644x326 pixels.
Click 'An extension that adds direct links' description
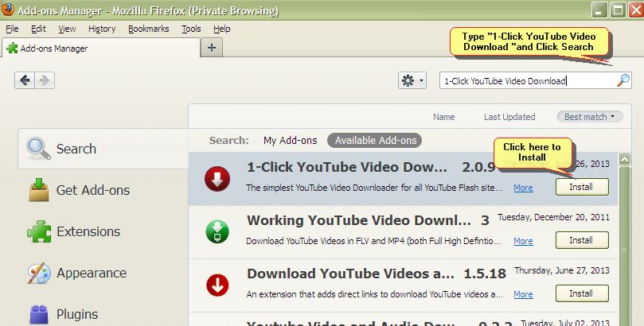coord(375,294)
